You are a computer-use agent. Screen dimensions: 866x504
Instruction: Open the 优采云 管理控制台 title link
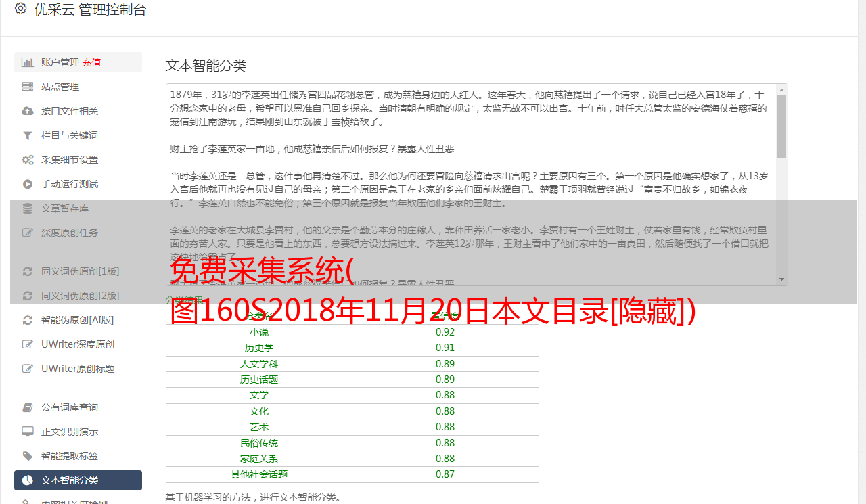(90, 9)
